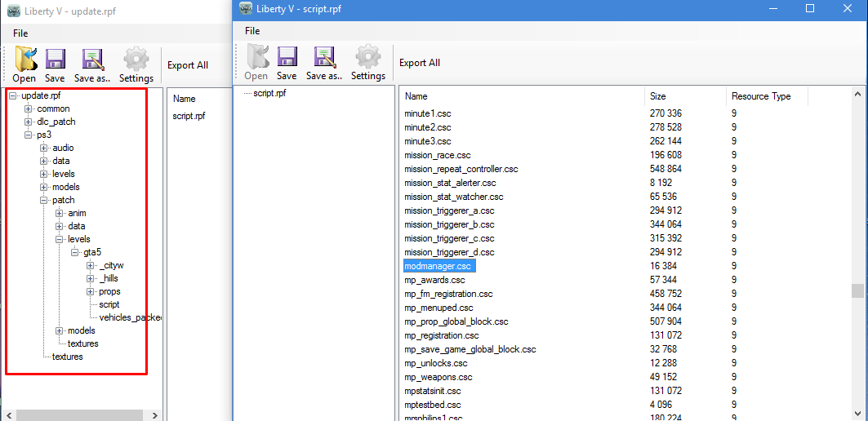The width and height of the screenshot is (868, 421).
Task: Maximize the script.rpf window
Action: [810, 8]
